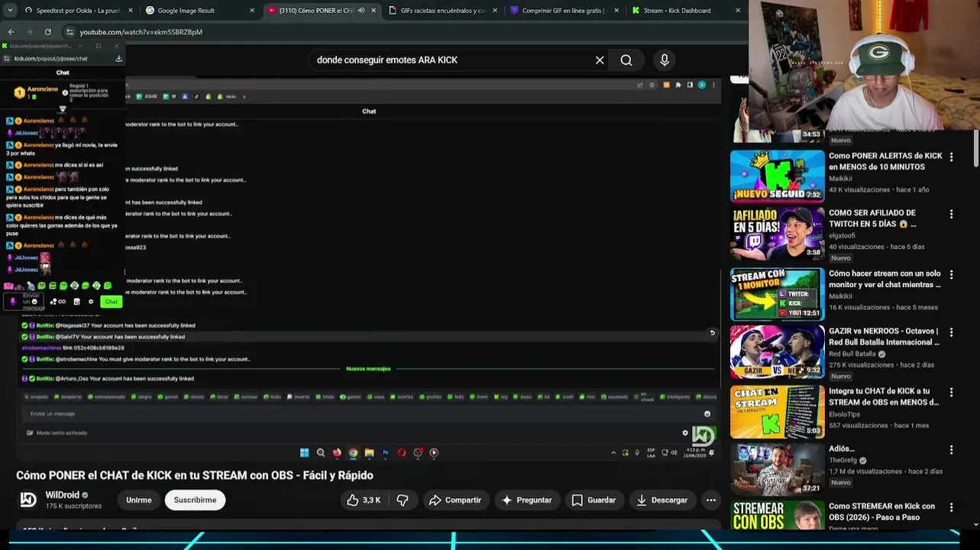
Task: Open GAZIR VS NEKROOS thumbnail
Action: (777, 351)
